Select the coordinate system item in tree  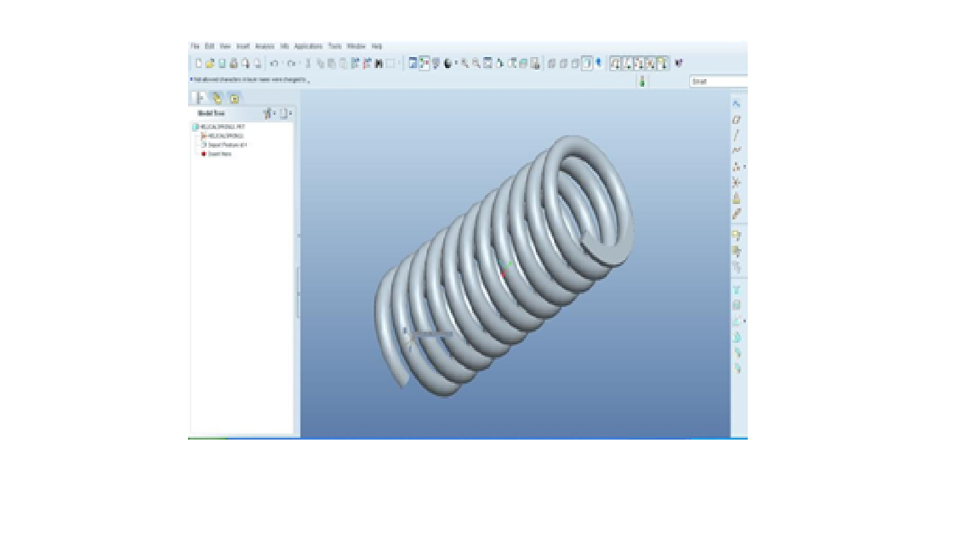click(x=222, y=135)
